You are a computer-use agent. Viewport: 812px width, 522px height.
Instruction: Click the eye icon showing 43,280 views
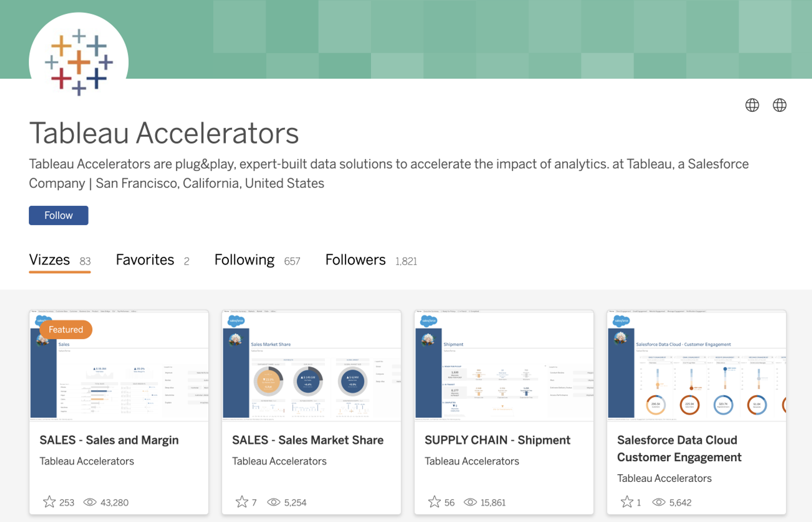tap(90, 502)
